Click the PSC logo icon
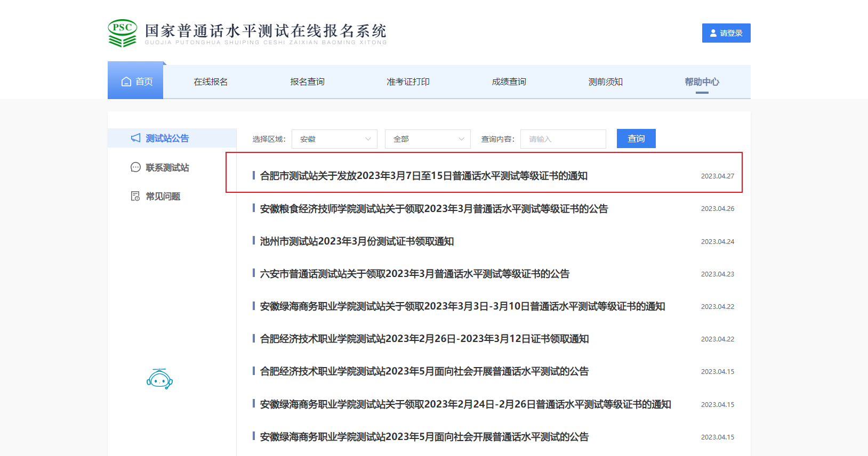Viewport: 868px width, 456px height. coord(123,33)
